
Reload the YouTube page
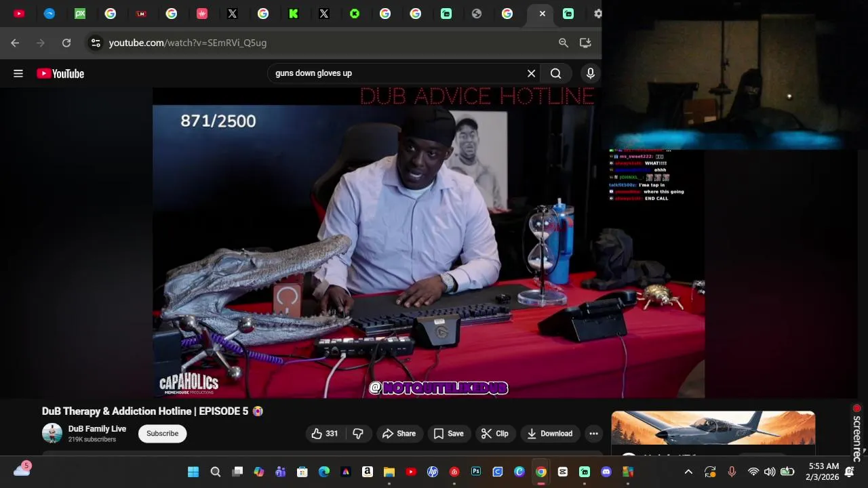[x=66, y=43]
